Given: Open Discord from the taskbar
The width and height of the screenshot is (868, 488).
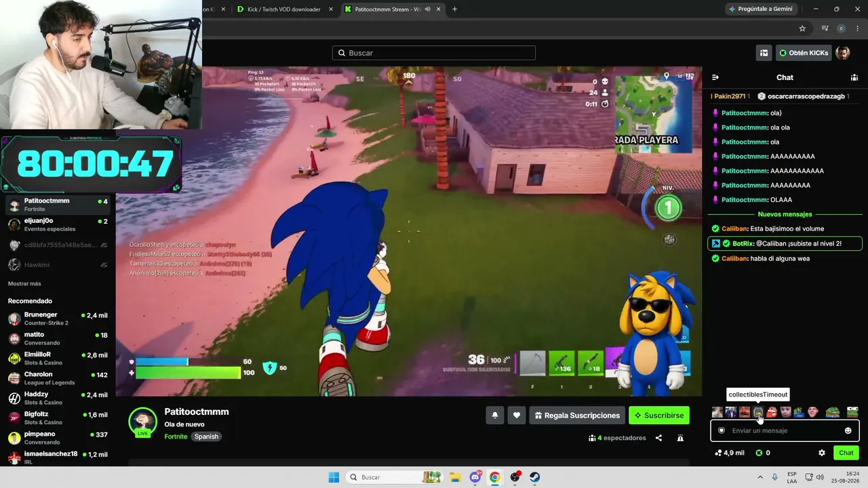Looking at the screenshot, I should (x=475, y=477).
